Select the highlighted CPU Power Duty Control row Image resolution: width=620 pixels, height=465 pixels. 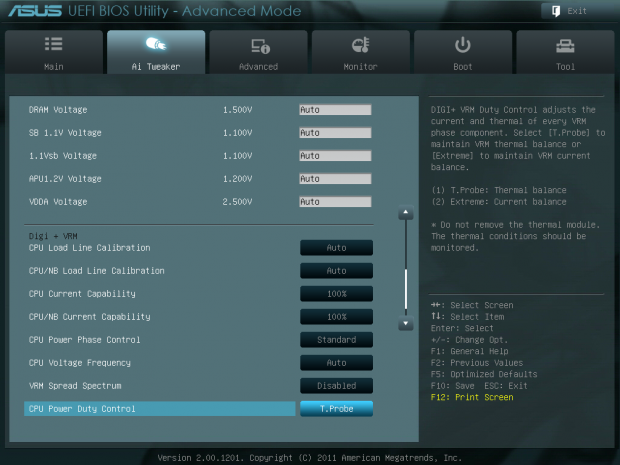click(160, 409)
